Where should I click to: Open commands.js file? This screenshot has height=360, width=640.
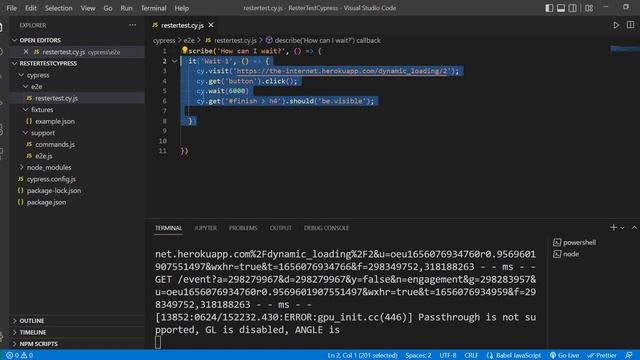tap(54, 144)
